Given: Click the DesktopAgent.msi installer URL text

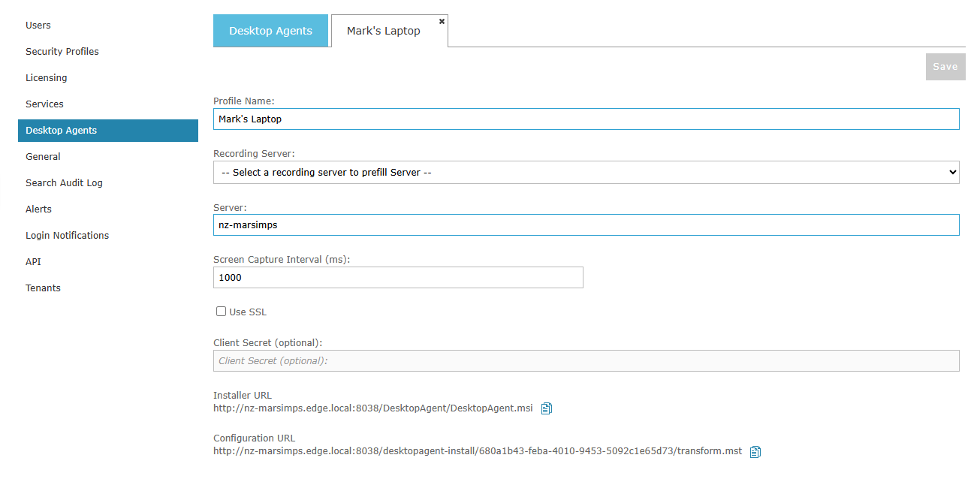Looking at the screenshot, I should 373,408.
